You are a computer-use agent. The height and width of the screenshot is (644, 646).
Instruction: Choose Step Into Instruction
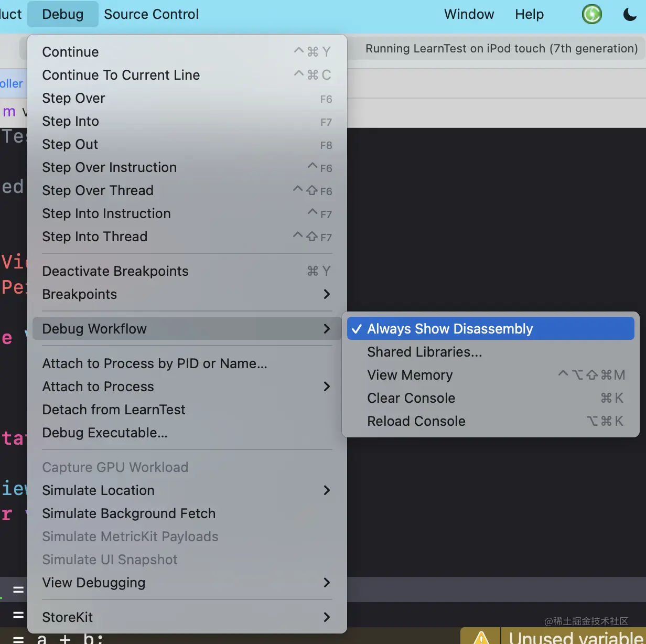187,213
